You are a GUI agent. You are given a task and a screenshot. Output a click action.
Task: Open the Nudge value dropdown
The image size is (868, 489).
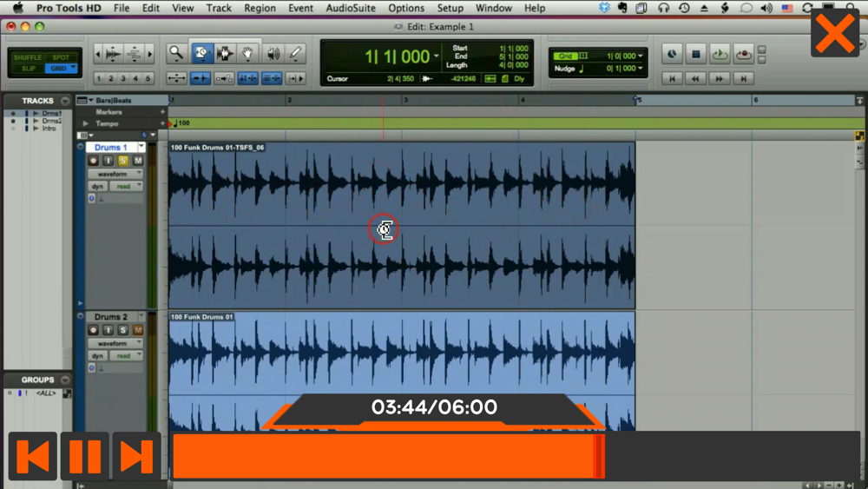[641, 69]
